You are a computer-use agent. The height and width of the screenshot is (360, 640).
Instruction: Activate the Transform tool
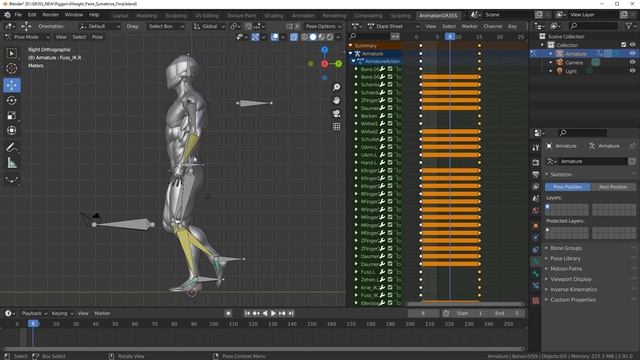[11, 131]
